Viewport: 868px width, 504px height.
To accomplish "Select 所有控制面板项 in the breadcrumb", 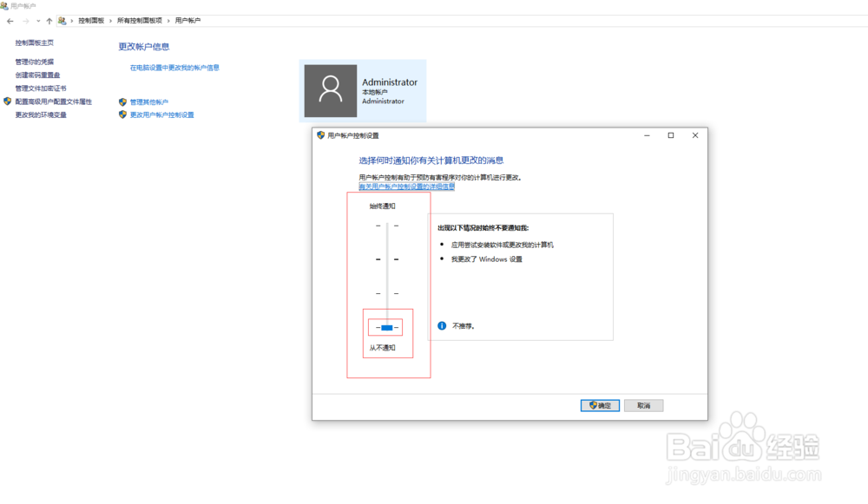I will 140,21.
